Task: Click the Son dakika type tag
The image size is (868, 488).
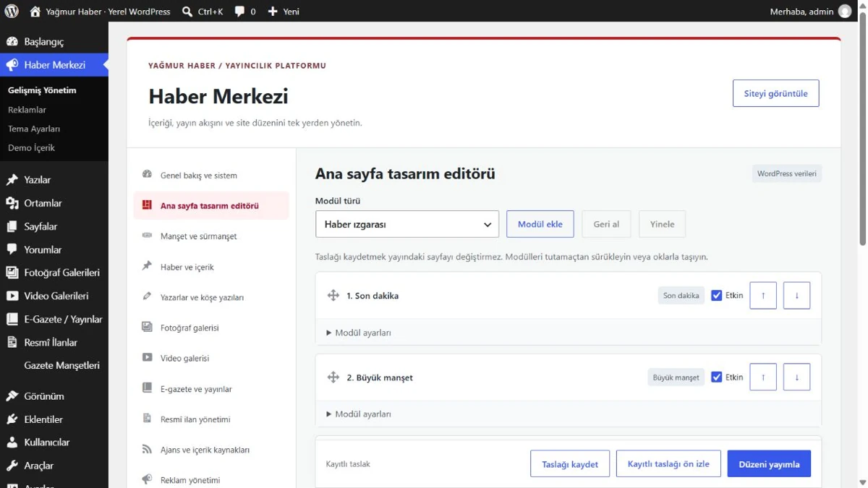Action: (681, 295)
